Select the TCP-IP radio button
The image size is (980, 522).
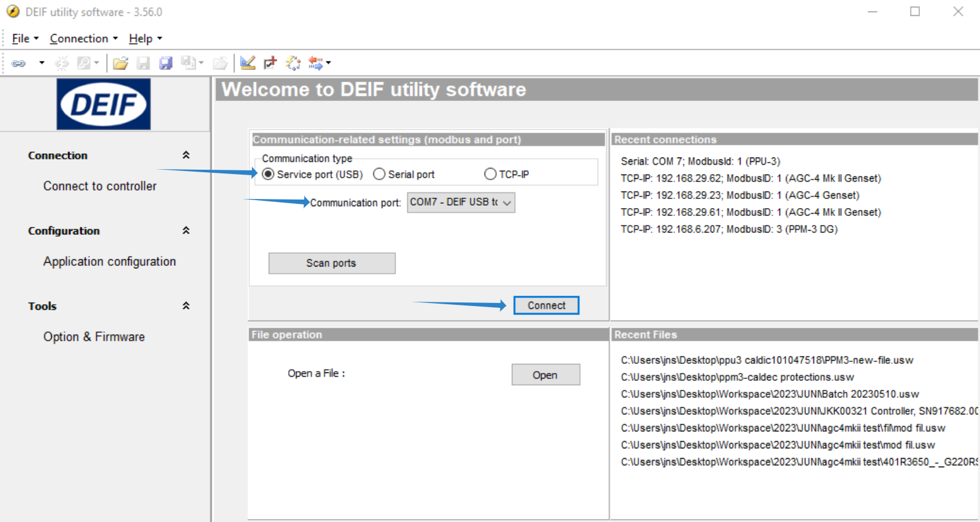[x=491, y=175]
